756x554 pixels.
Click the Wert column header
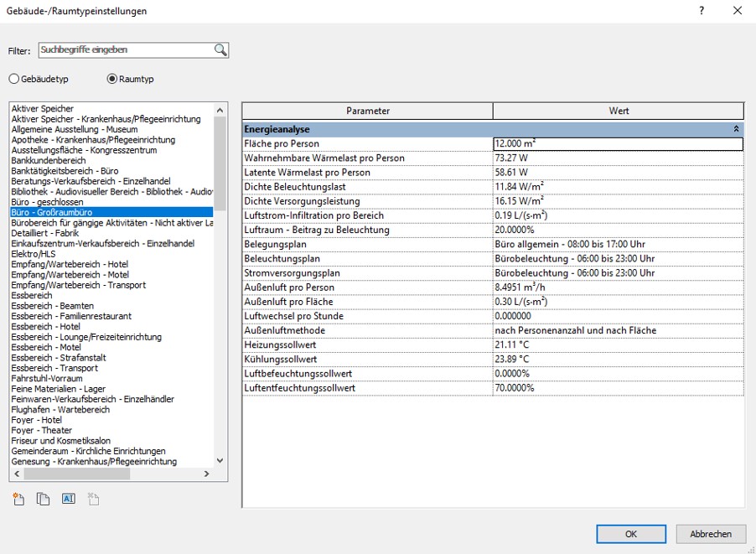click(x=618, y=111)
